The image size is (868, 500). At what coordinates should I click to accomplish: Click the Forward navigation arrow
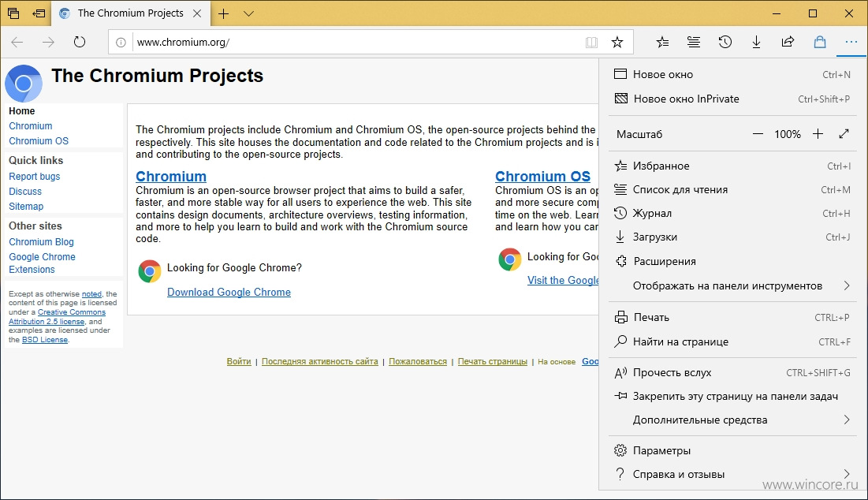[x=48, y=42]
